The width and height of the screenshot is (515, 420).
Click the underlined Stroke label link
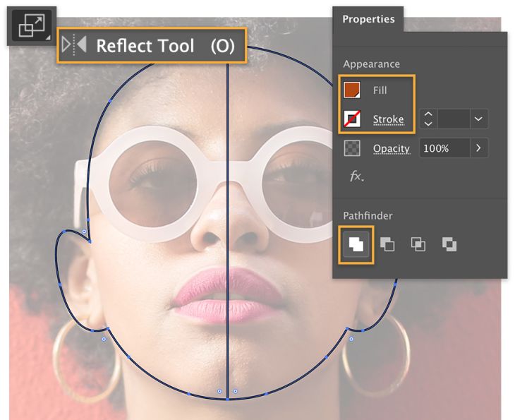click(x=388, y=119)
